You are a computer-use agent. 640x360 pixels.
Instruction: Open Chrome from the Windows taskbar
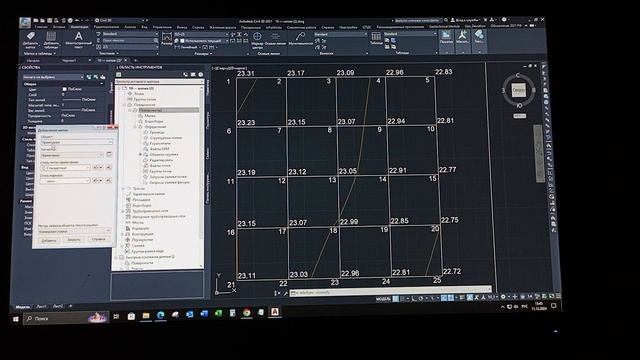coord(247,312)
